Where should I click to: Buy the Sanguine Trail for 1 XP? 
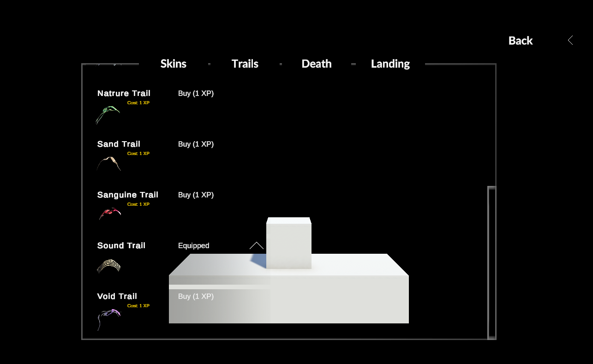click(196, 195)
